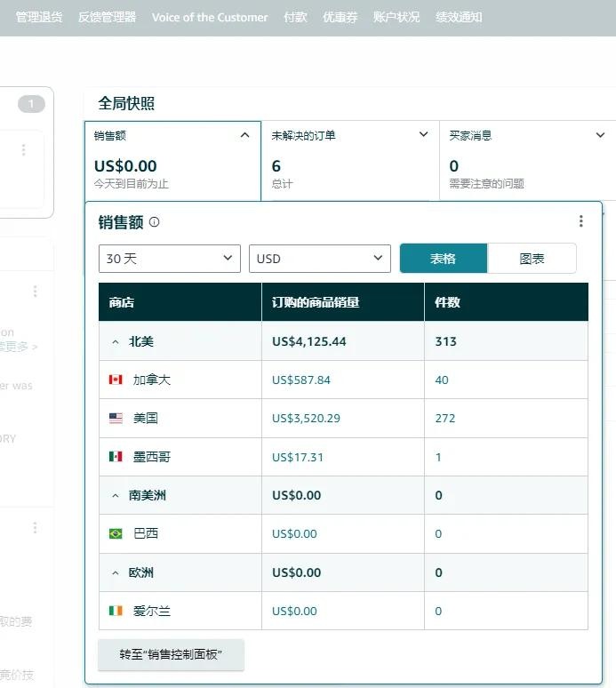Viewport: 616px width, 688px height.
Task: Open Mexico sales US$17.31 link
Action: pos(298,457)
